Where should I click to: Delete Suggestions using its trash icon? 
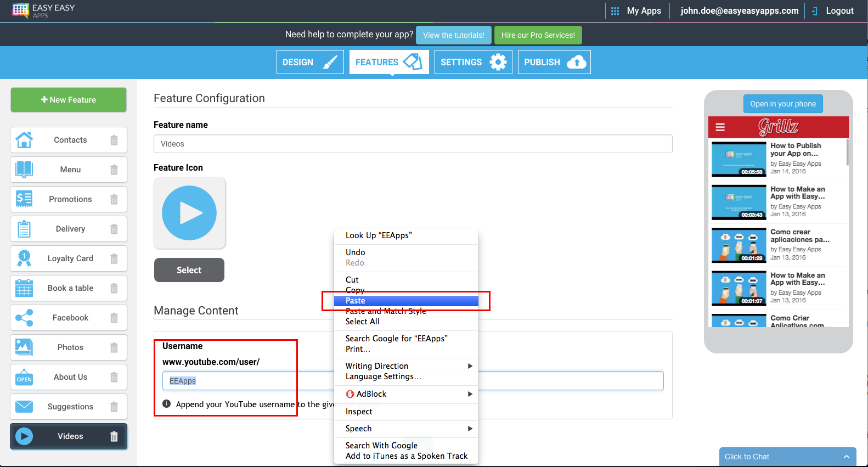114,407
